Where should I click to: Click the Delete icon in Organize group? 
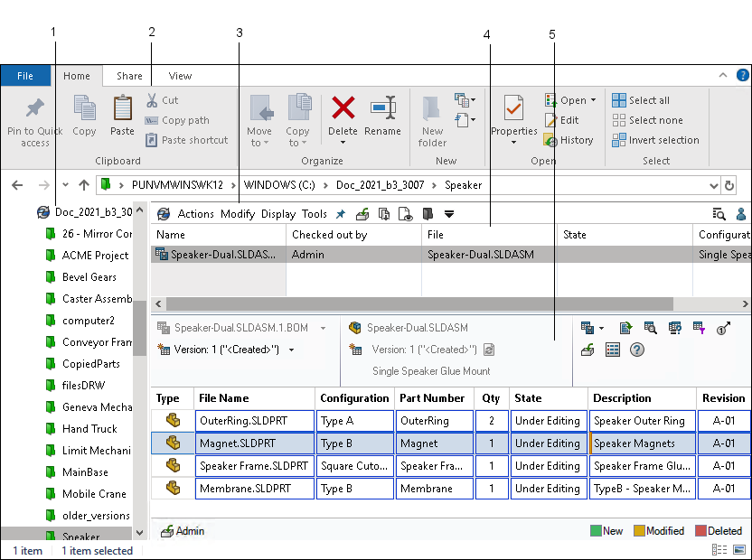(x=343, y=109)
